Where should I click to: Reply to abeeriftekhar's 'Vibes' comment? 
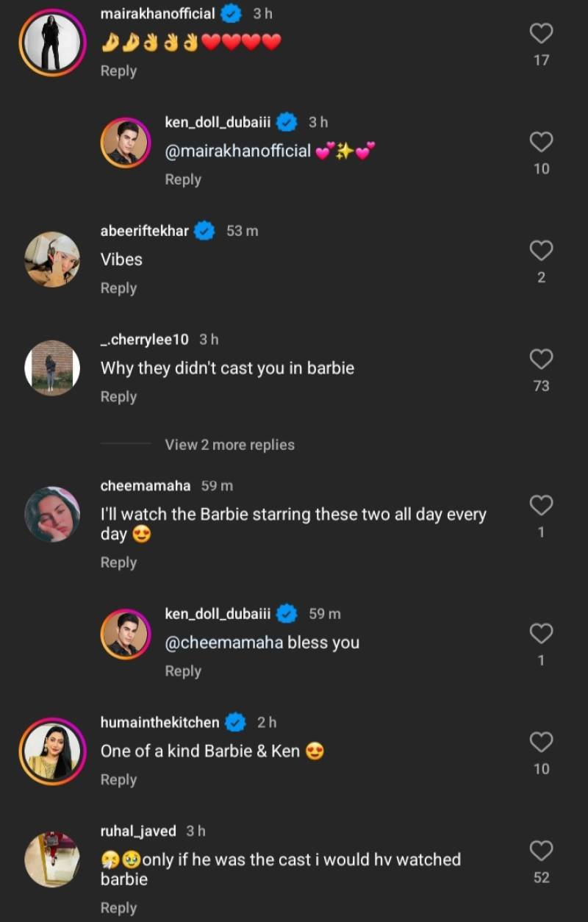(118, 288)
